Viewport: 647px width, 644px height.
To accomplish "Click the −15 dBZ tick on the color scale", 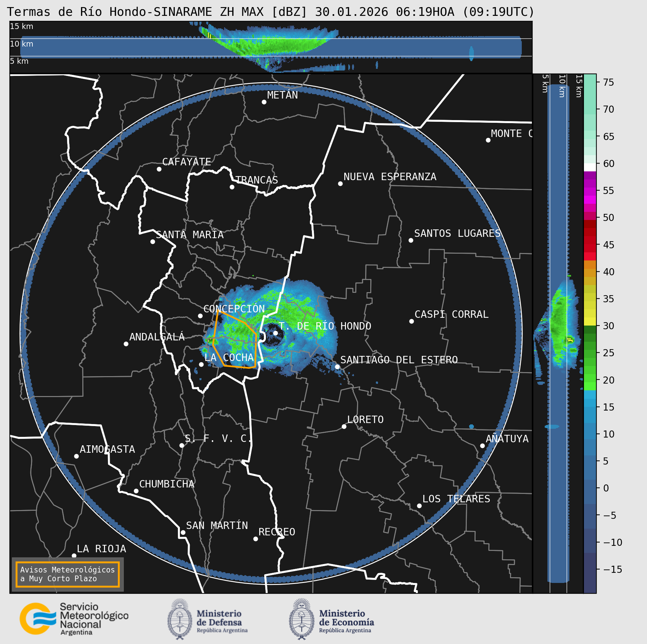I will [613, 569].
